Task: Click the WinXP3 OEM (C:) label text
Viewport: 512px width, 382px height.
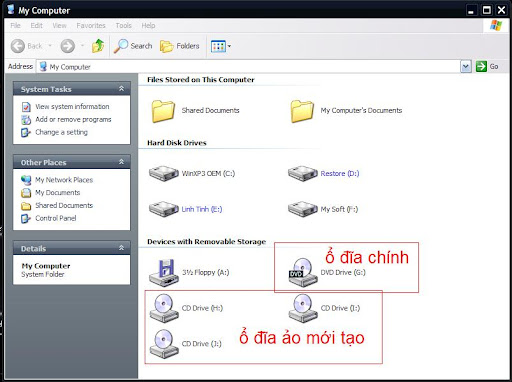Action: [208, 174]
